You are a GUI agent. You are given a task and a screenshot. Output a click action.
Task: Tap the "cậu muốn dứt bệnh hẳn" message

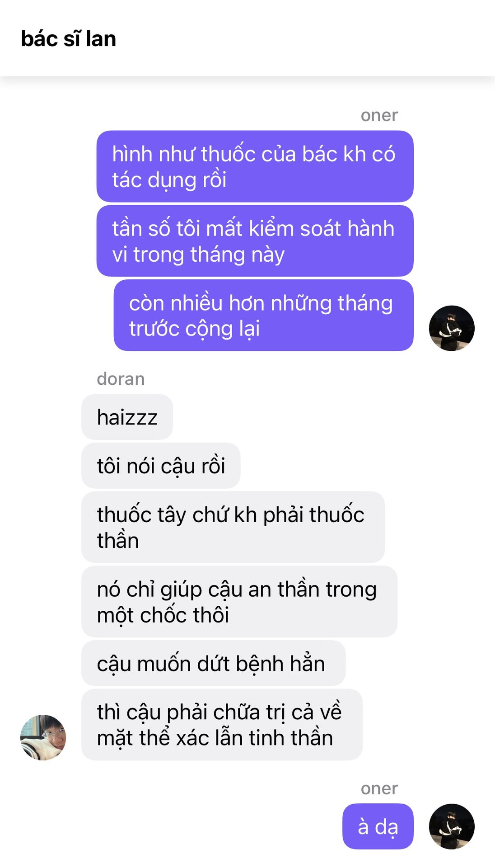click(x=213, y=663)
